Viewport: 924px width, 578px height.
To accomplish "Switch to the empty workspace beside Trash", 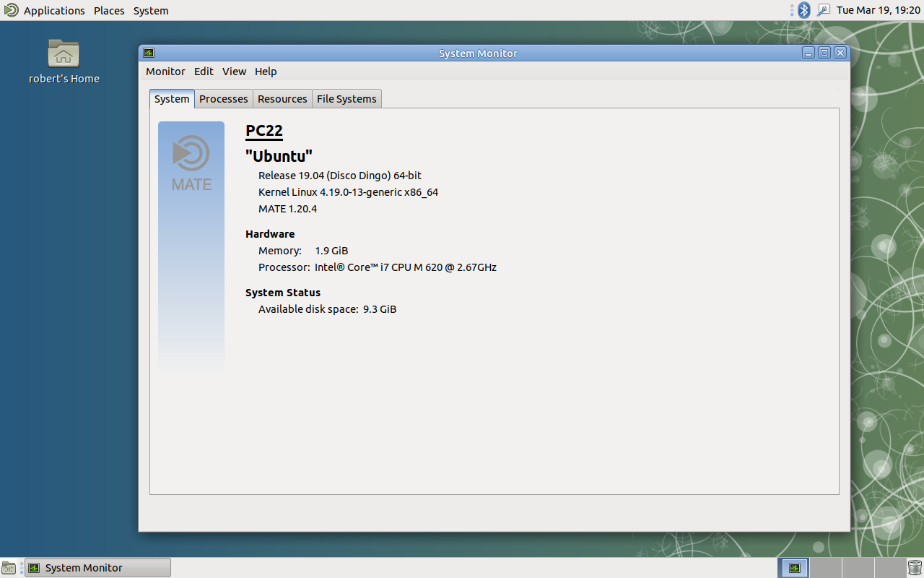I will pyautogui.click(x=889, y=568).
